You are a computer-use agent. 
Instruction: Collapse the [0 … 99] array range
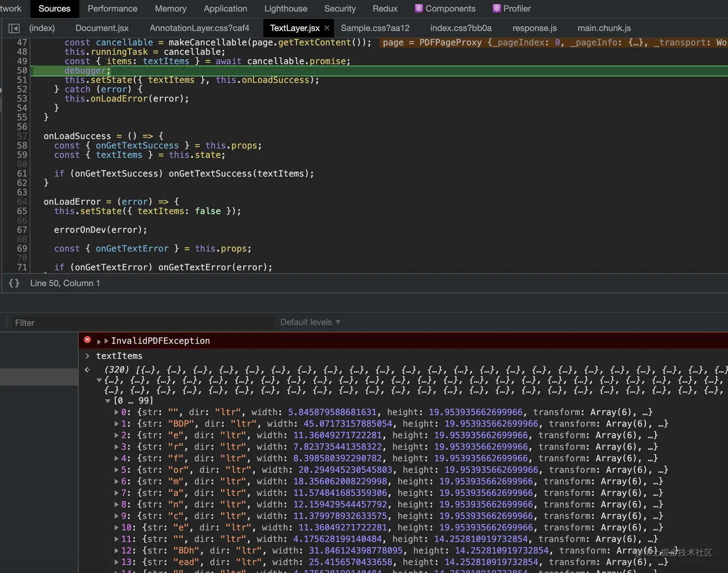[108, 401]
